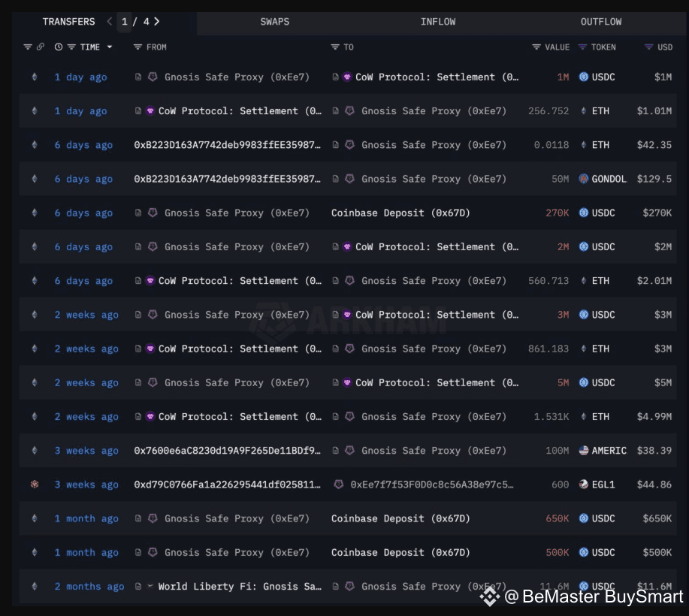The height and width of the screenshot is (616, 689).
Task: Click USDC icon in $2M row
Action: point(584,247)
